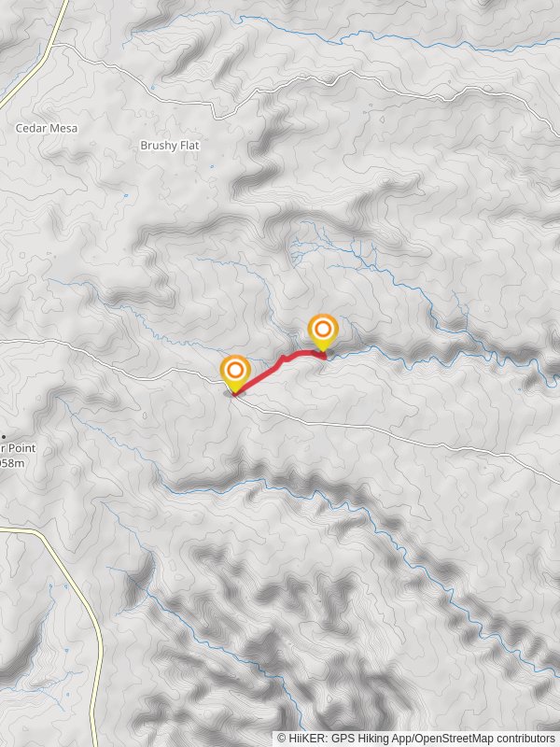Image resolution: width=560 pixels, height=747 pixels.
Task: Click the stream flowing east from endpoint pin
Action: 428,358
